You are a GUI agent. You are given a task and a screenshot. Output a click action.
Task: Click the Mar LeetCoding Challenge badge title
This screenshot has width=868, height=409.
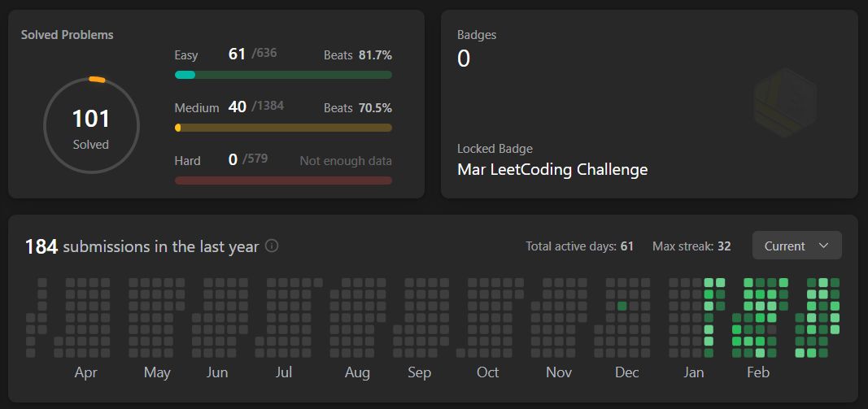click(552, 170)
